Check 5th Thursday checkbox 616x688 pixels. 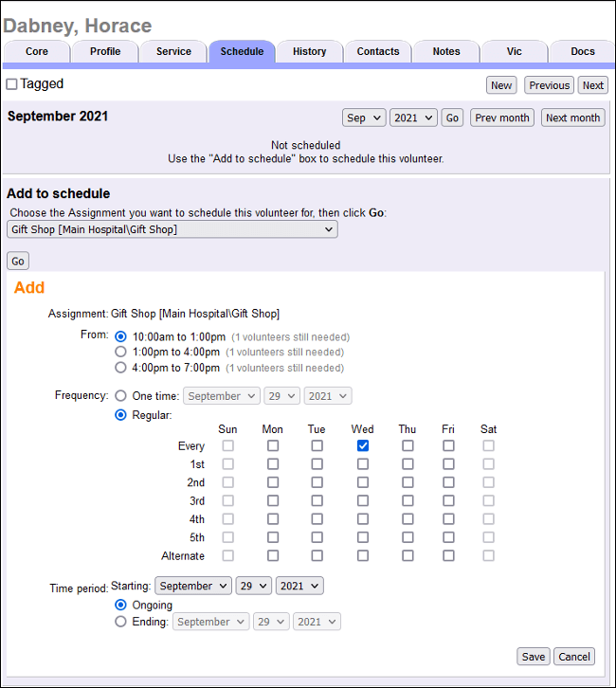coord(408,537)
